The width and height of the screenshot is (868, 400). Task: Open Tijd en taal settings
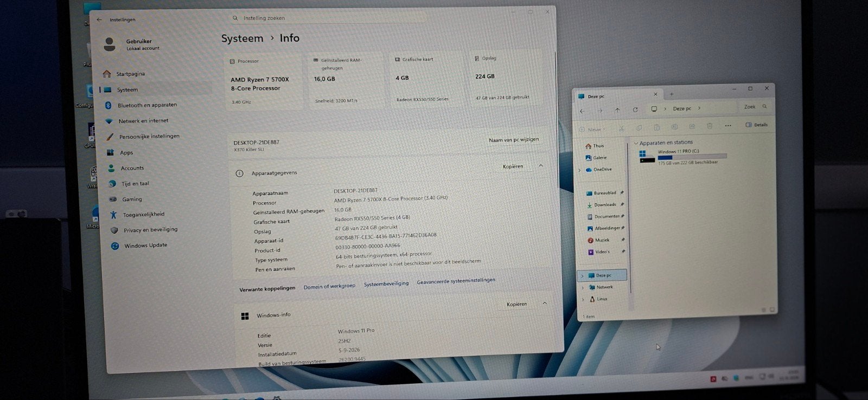pos(135,184)
